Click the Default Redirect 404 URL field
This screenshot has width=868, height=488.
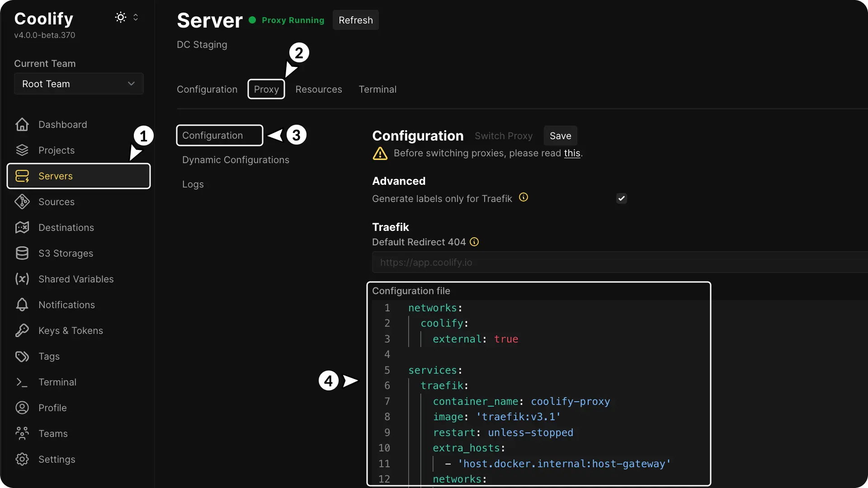point(619,262)
